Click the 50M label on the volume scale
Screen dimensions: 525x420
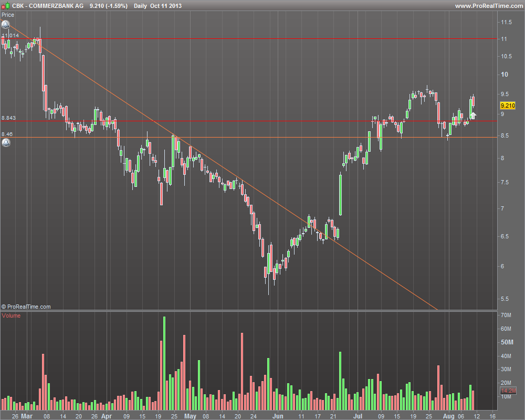507,342
